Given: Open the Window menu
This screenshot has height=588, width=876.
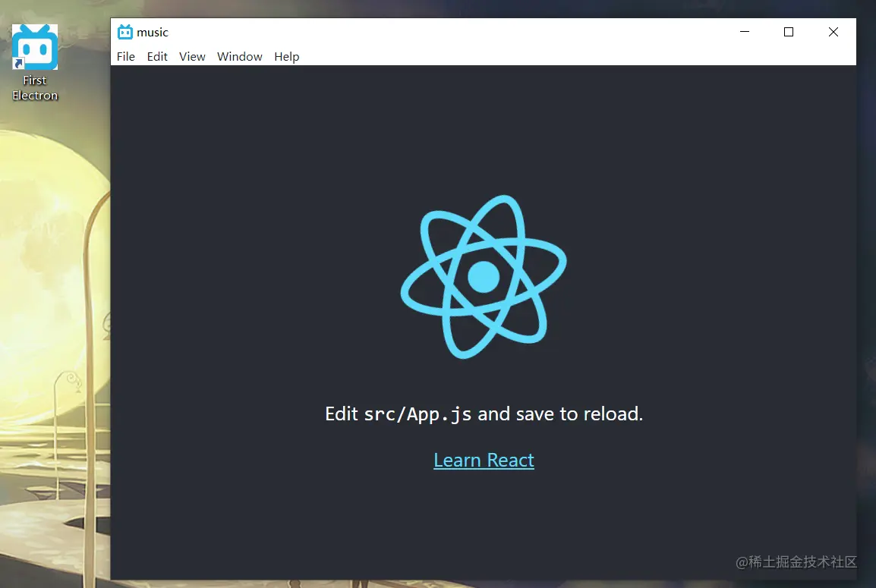Looking at the screenshot, I should point(240,56).
